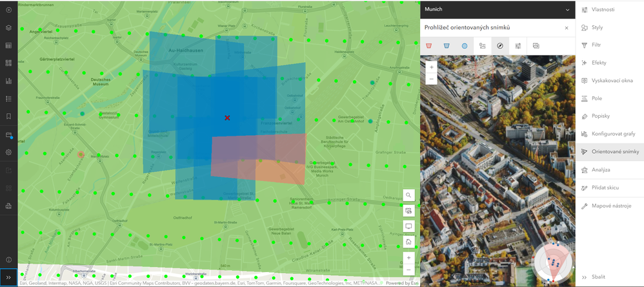Open the Basemap gallery icon in left sidebar
644x287 pixels.
[8, 63]
